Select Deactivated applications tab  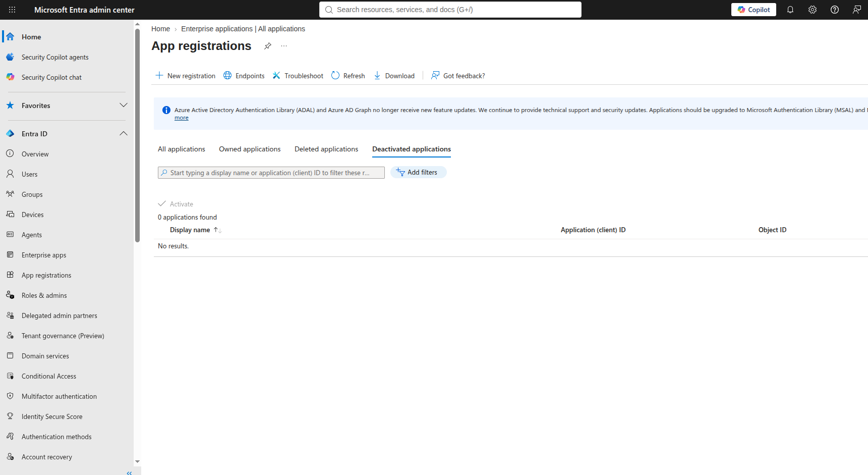[412, 149]
